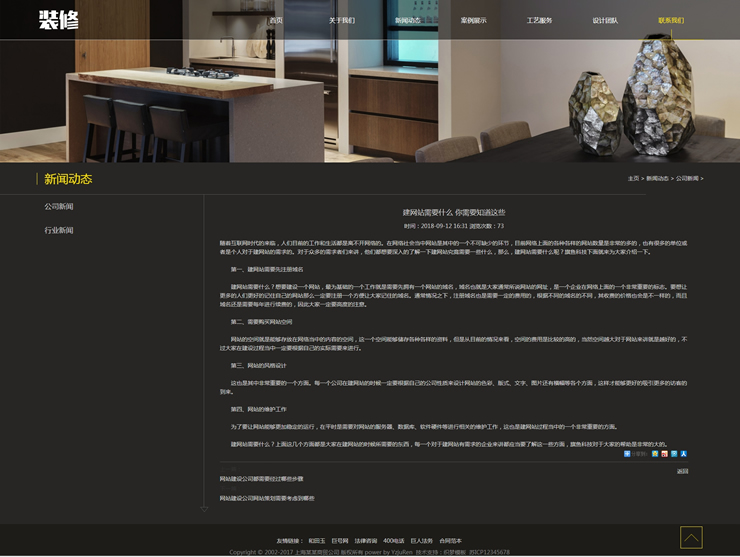740x557 pixels.
Task: Open previous article 网站建设公司都需要经过哪些步骤
Action: coord(261,479)
